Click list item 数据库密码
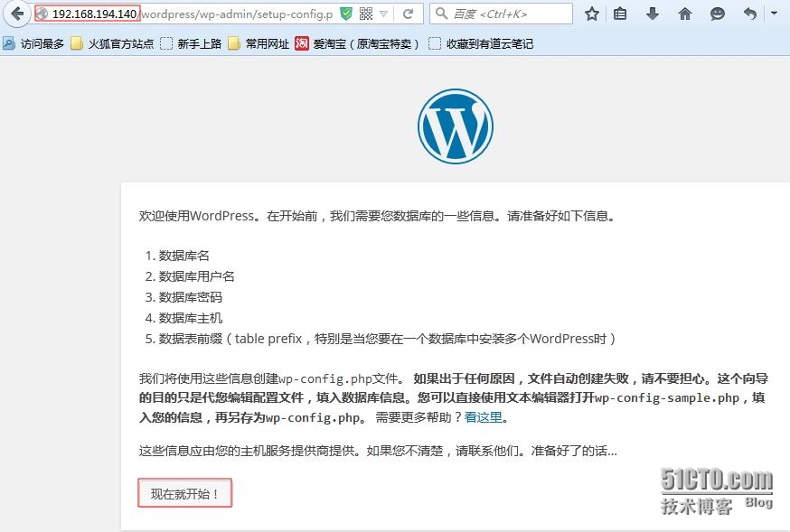This screenshot has height=532, width=790. tap(191, 297)
